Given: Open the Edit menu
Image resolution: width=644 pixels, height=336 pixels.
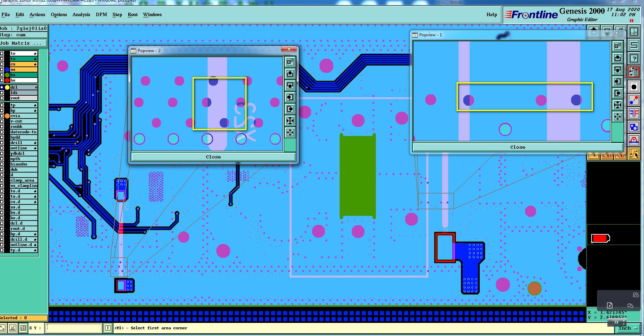Looking at the screenshot, I should (x=20, y=14).
